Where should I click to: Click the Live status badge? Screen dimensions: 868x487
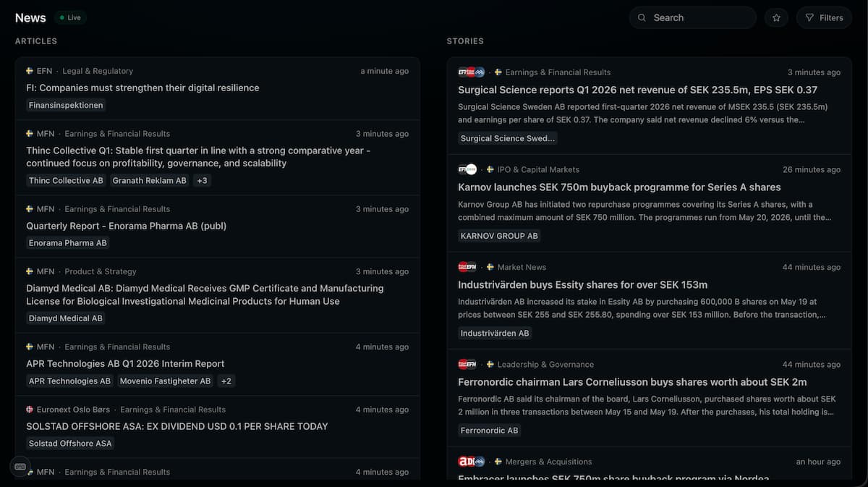click(x=70, y=17)
